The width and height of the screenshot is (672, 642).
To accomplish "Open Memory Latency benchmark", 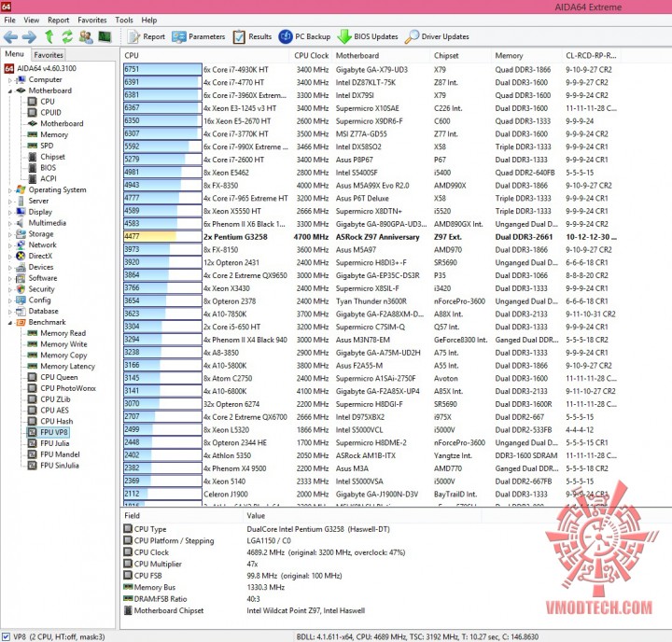I will point(62,367).
